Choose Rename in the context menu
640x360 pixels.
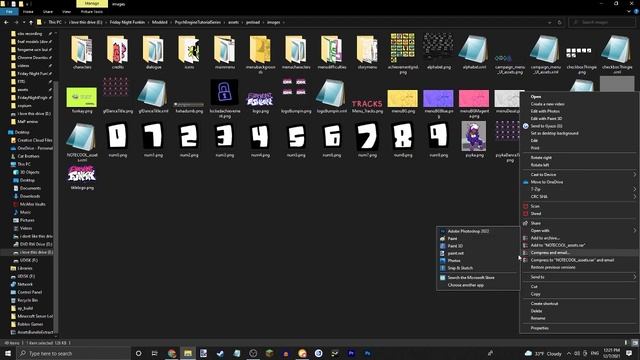click(538, 318)
